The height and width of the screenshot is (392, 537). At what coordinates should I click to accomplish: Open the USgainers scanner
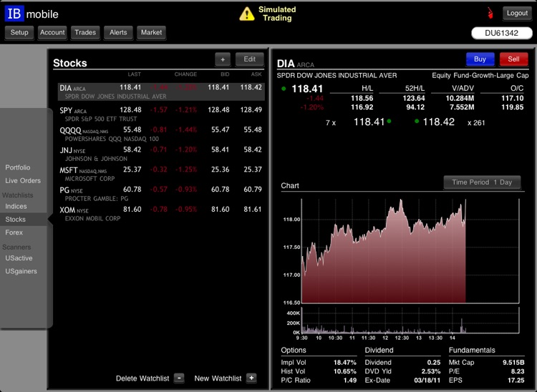click(21, 271)
